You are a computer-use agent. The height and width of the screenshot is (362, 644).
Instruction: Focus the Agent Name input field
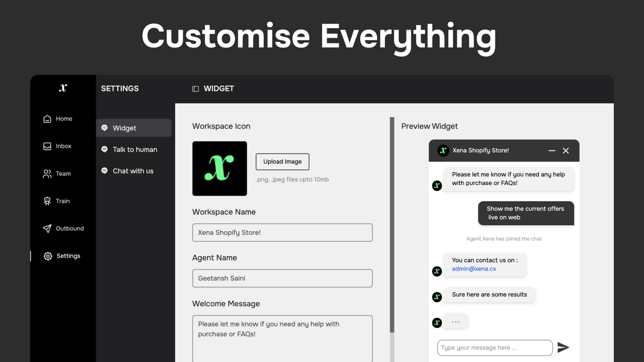[282, 279]
